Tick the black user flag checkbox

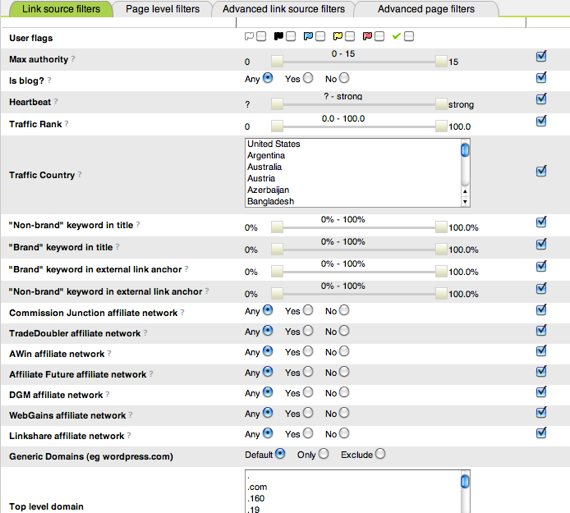(291, 36)
